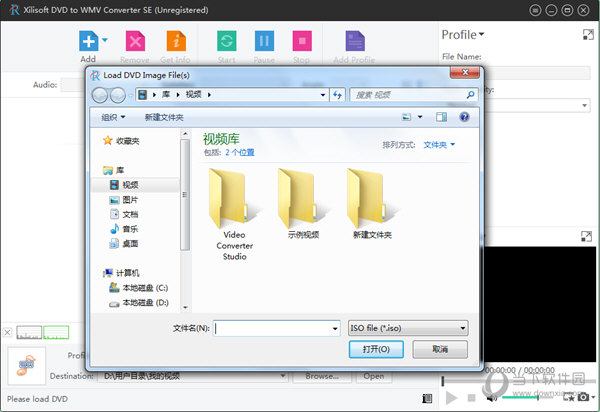600x412 pixels.
Task: Click the magnifier search icon
Action: click(x=471, y=94)
